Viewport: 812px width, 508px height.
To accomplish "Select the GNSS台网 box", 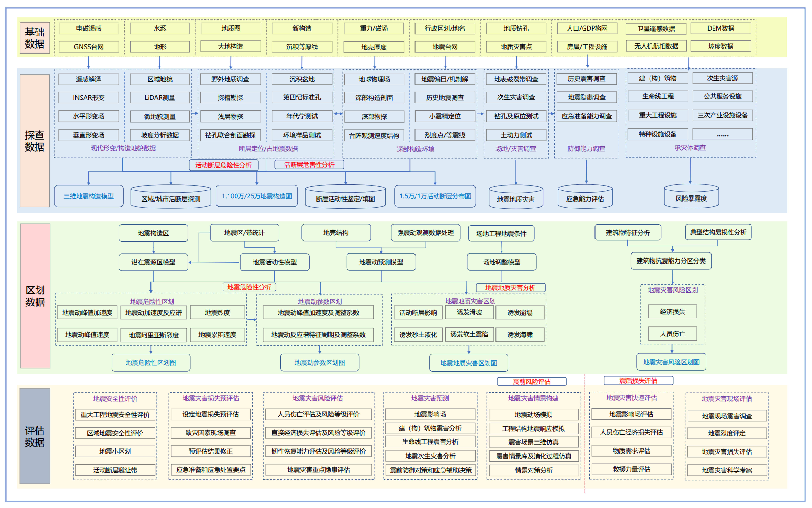I will coord(89,47).
